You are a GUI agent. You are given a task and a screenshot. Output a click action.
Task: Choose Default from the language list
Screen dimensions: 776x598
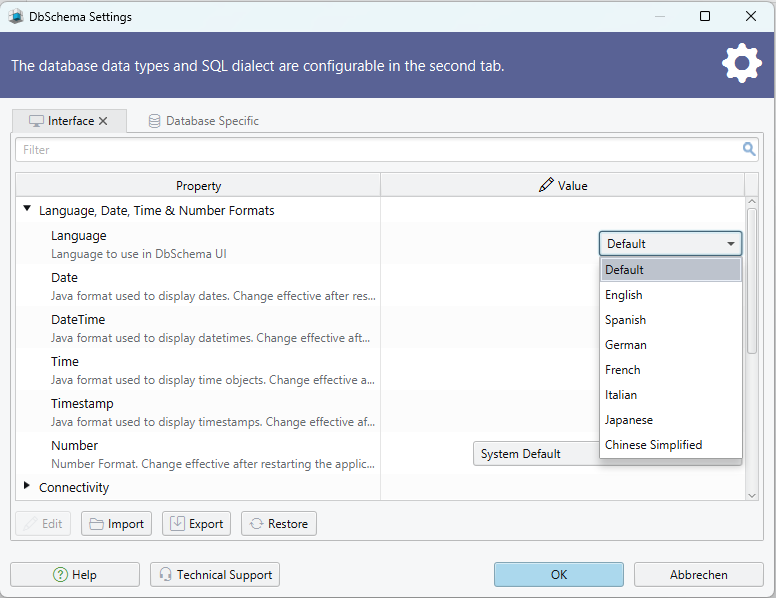click(671, 270)
